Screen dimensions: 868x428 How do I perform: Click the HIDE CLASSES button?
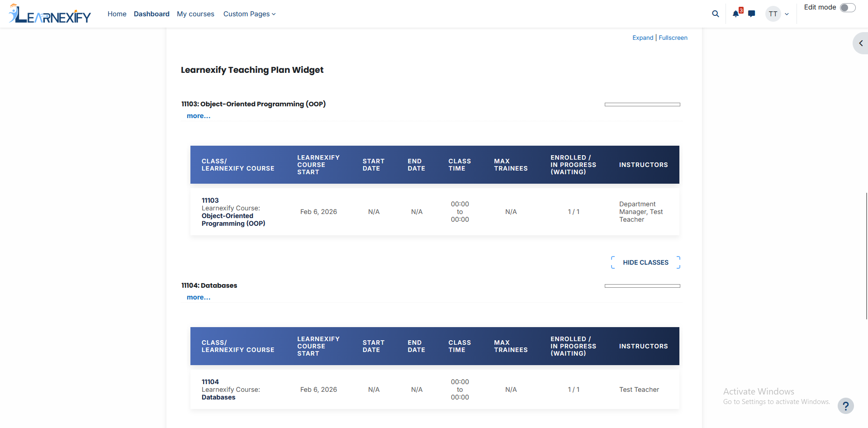tap(645, 262)
